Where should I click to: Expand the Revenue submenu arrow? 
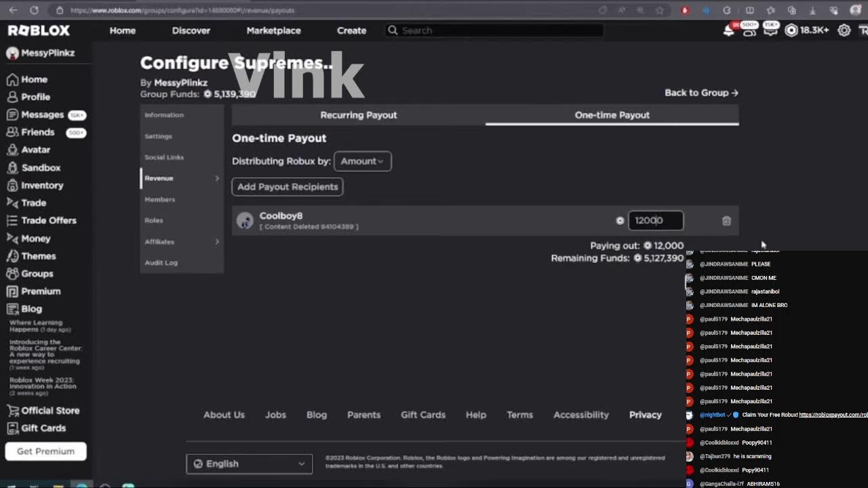(x=217, y=178)
